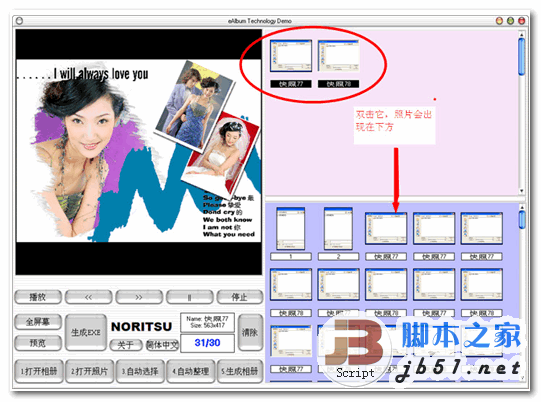Click the NORITSU logo

click(141, 327)
